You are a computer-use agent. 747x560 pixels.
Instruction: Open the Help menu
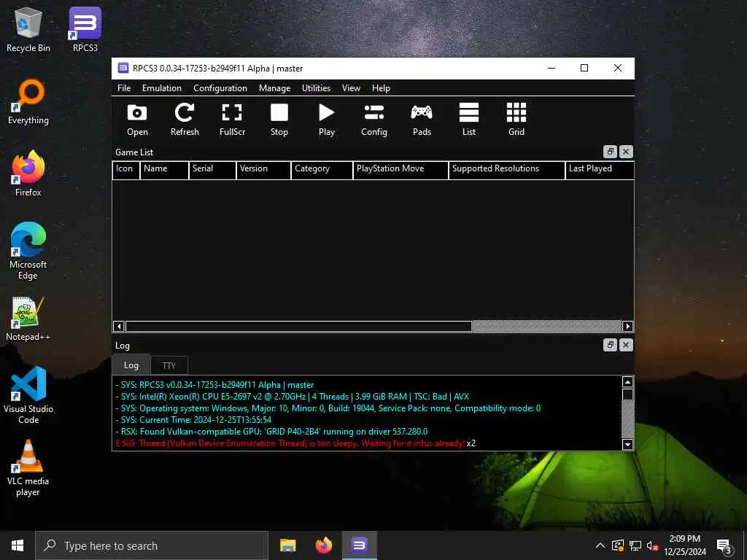[381, 88]
